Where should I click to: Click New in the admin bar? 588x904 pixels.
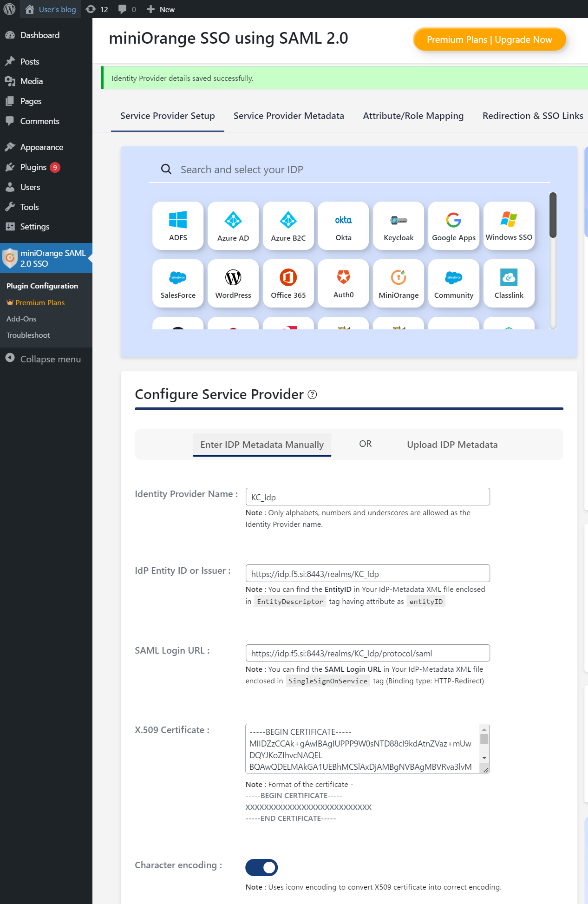click(161, 9)
